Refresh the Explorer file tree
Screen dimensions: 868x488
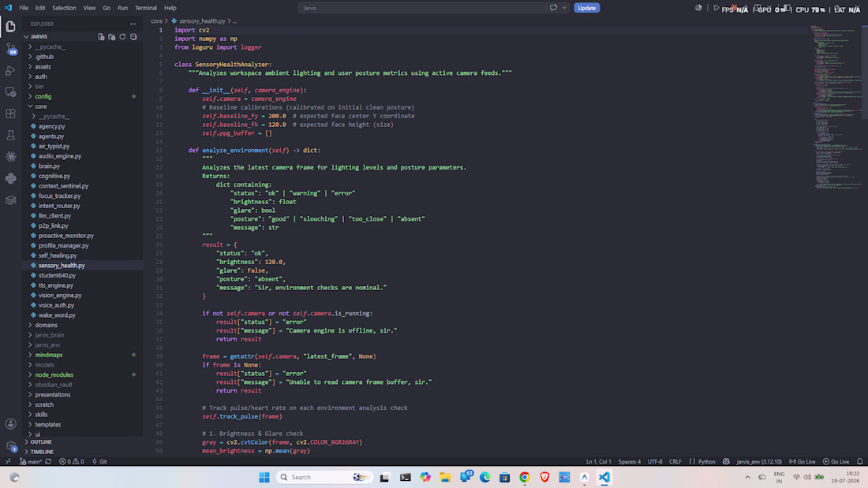pyautogui.click(x=122, y=36)
